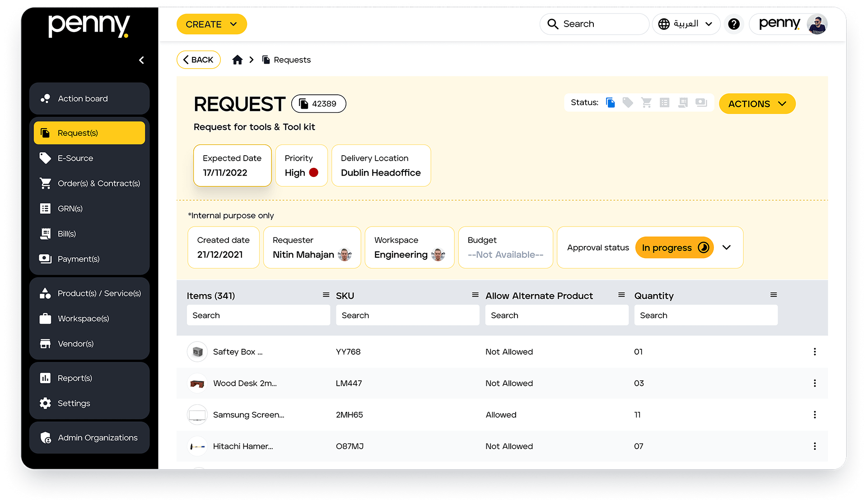Open Settings in sidebar
Image resolution: width=867 pixels, height=504 pixels.
tap(89, 403)
